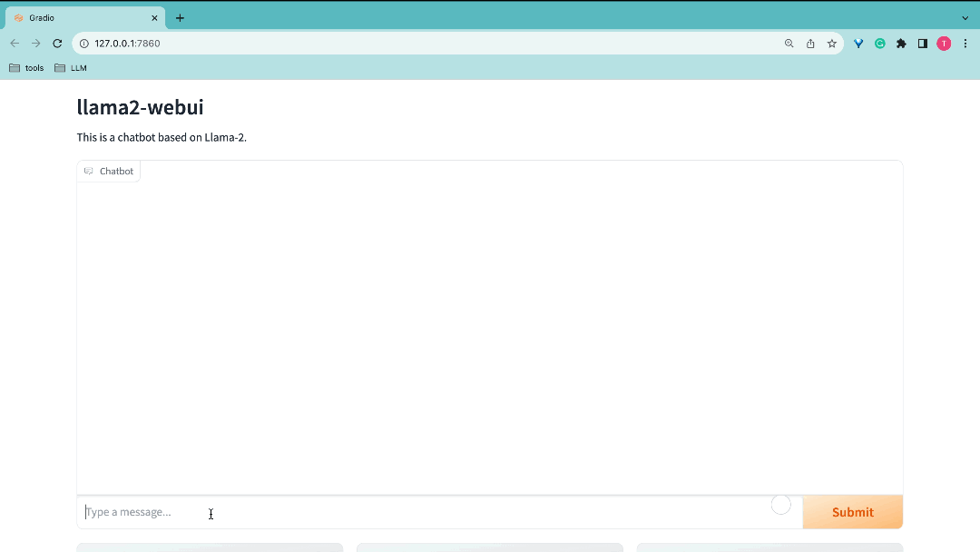Open the profile avatar T
This screenshot has height=552, width=980.
click(944, 44)
